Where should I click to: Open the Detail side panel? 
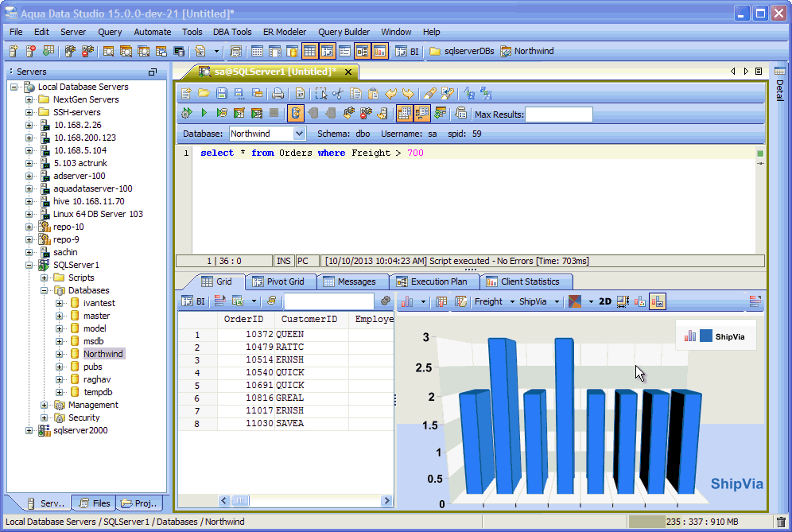pos(780,83)
